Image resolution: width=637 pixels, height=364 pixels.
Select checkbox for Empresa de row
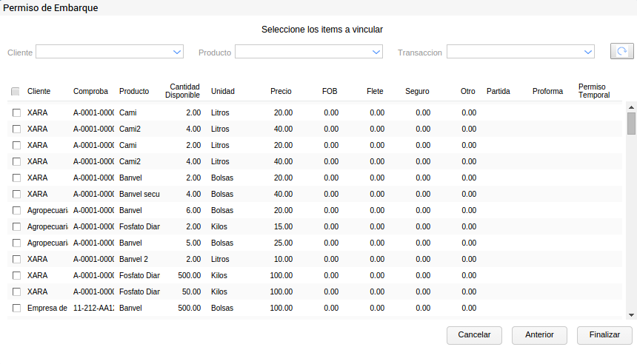(x=16, y=308)
